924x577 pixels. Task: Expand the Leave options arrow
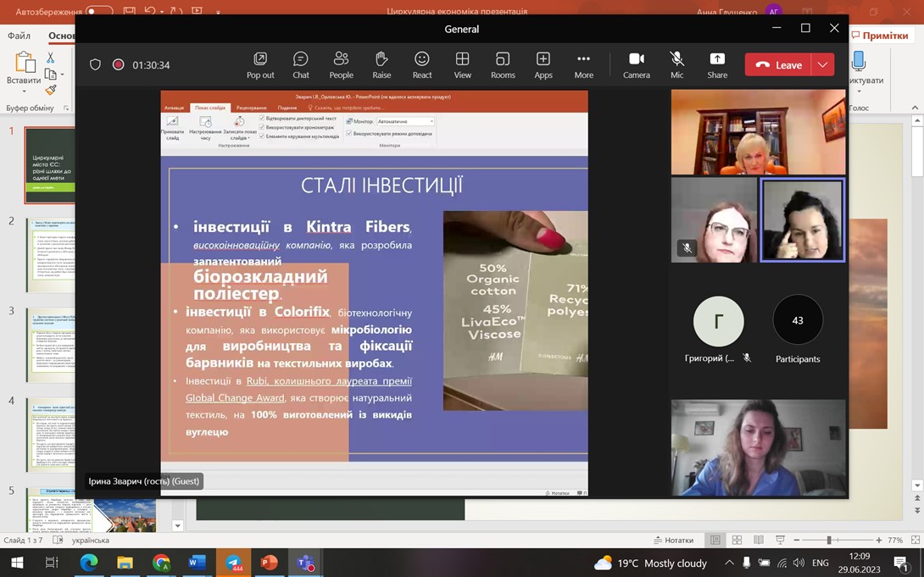(822, 64)
